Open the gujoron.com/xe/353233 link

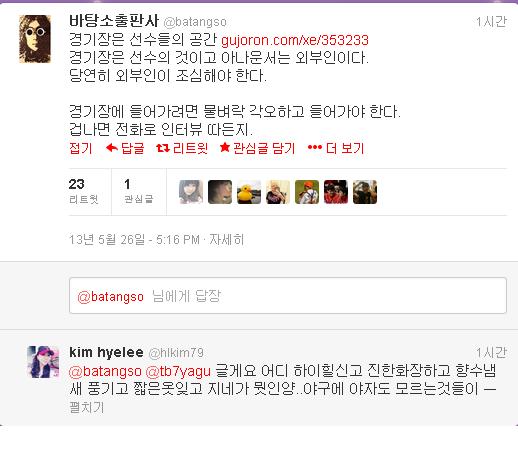tap(295, 40)
